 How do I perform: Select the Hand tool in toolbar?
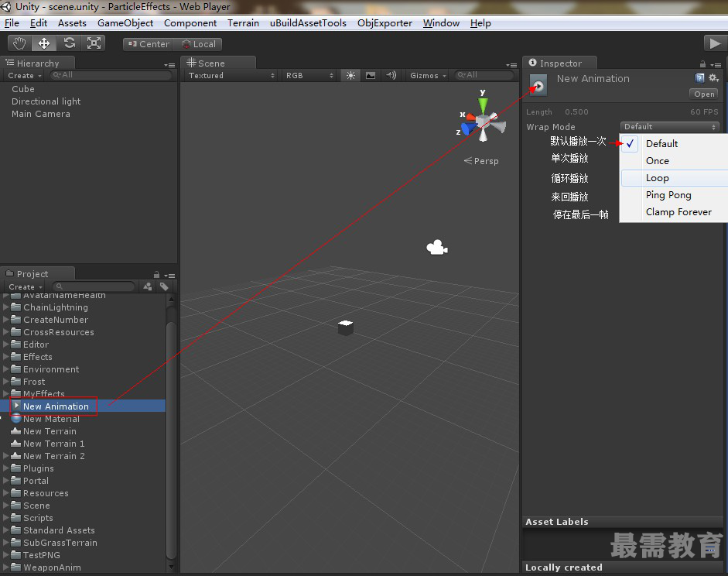pyautogui.click(x=19, y=43)
